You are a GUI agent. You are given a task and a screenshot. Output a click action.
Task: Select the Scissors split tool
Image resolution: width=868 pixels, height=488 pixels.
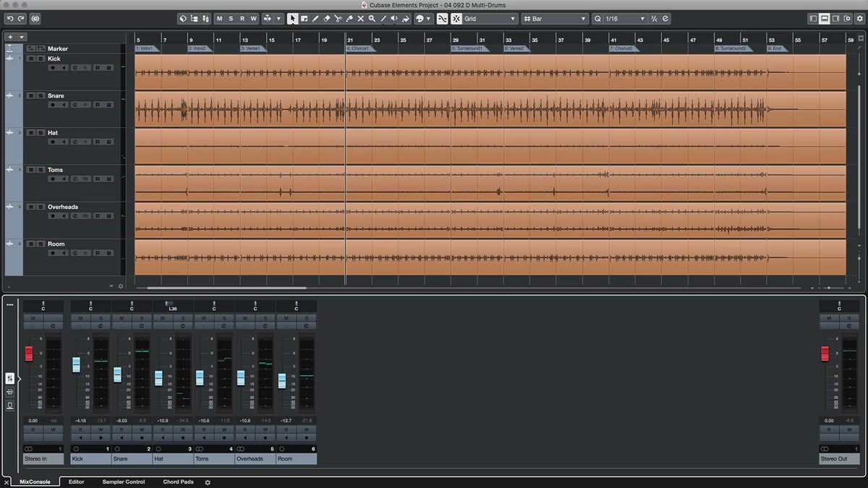pos(338,19)
